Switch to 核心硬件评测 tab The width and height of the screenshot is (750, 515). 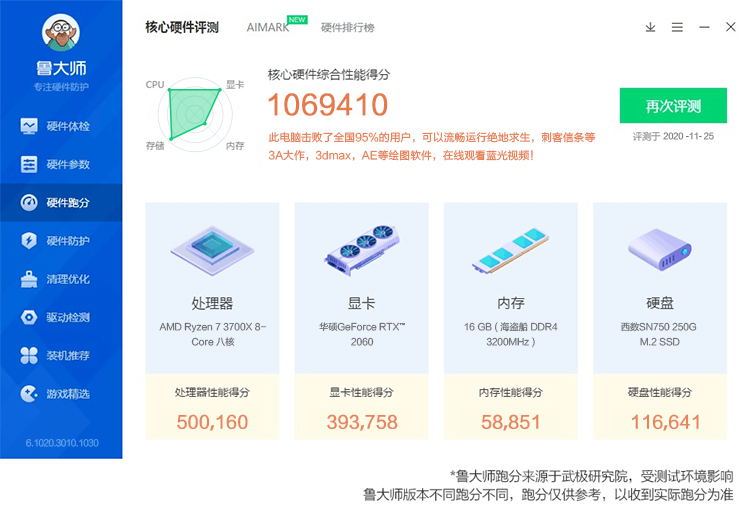(x=182, y=27)
